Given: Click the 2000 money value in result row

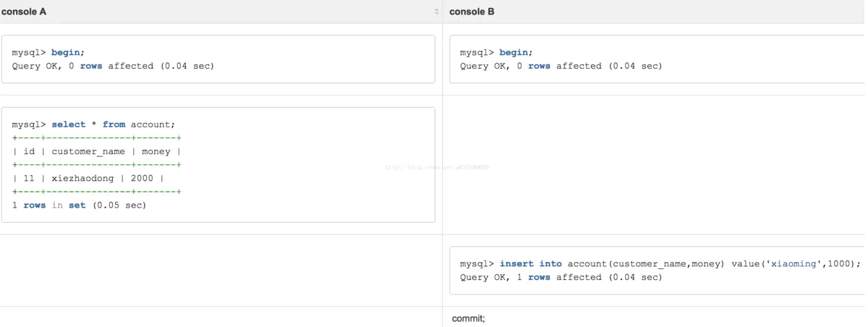Looking at the screenshot, I should click(x=142, y=179).
